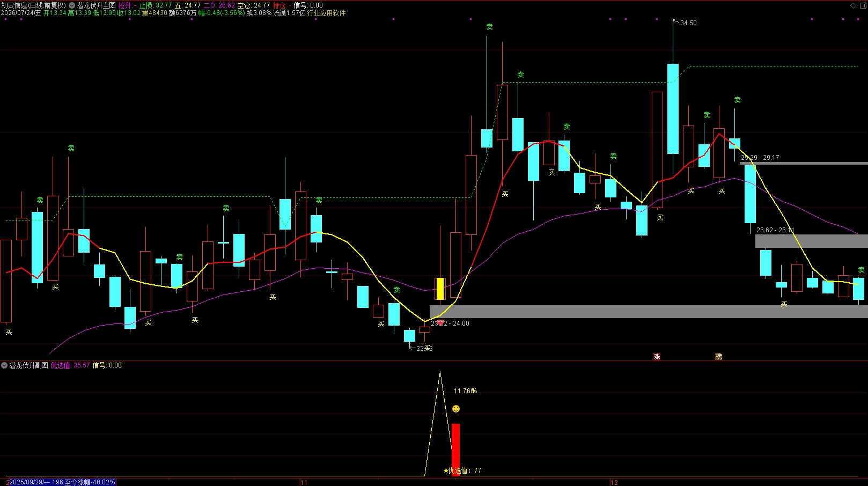This screenshot has height=486, width=868.
Task: Expand the 潜龙伏升副图 indicator dropdown
Action: tap(5, 365)
